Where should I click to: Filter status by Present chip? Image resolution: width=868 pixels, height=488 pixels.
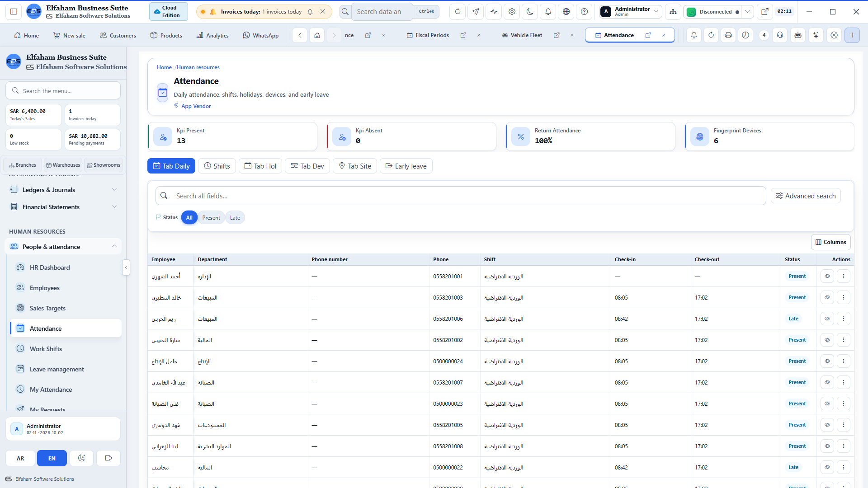211,218
